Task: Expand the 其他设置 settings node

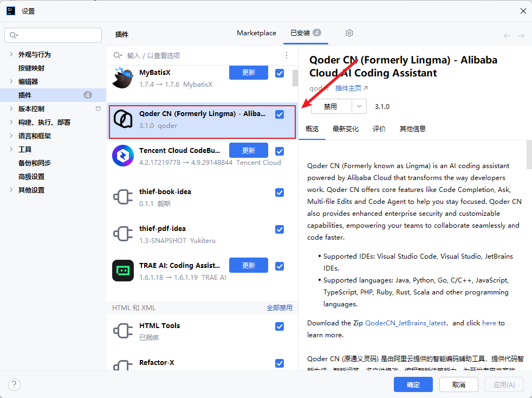Action: point(11,190)
